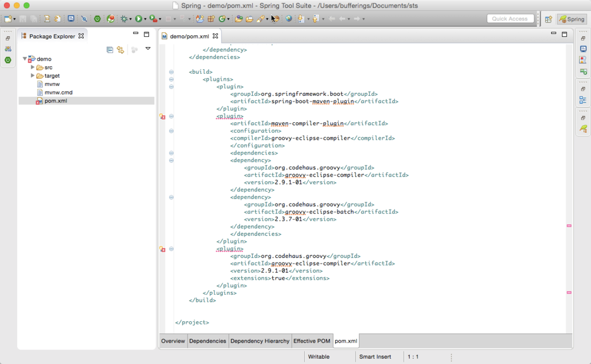This screenshot has height=364, width=591.
Task: Open the Run button dropdown arrow
Action: (144, 18)
